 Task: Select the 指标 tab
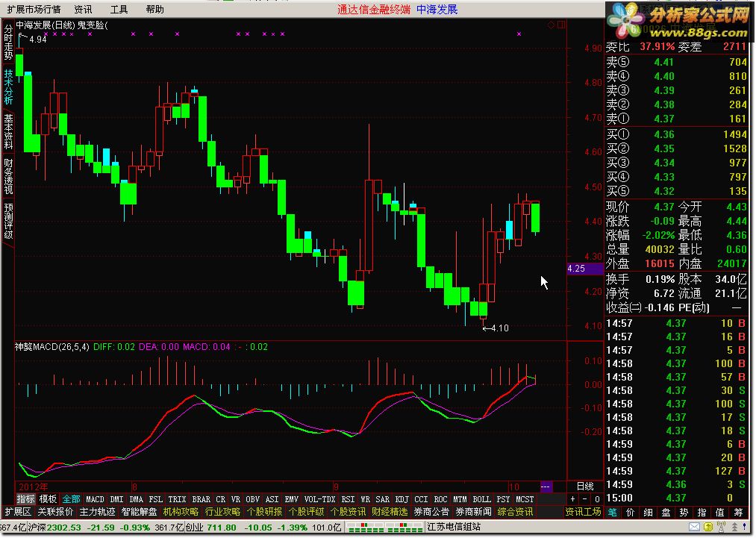pos(25,499)
